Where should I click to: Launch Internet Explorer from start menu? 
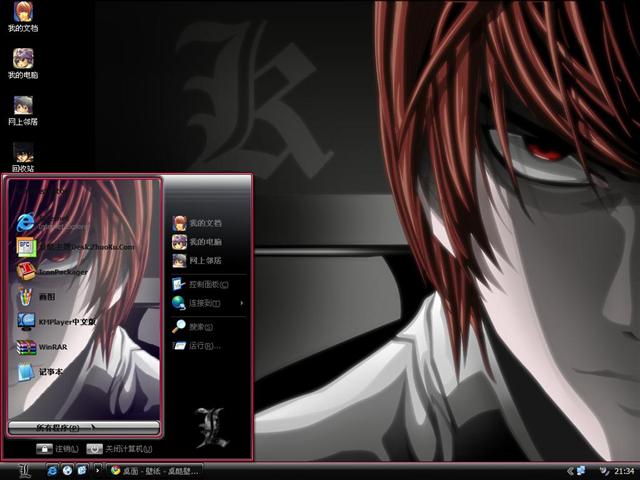53,222
